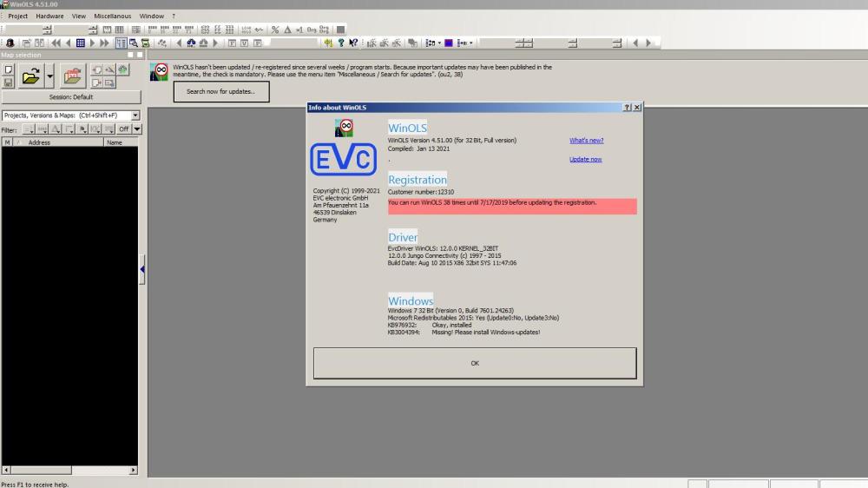Open the Hardware menu

coord(49,16)
